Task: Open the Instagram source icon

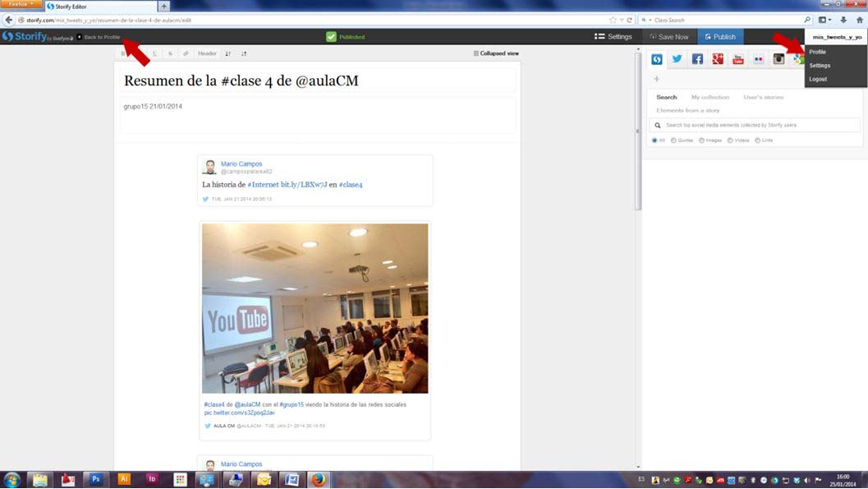Action: coord(778,59)
